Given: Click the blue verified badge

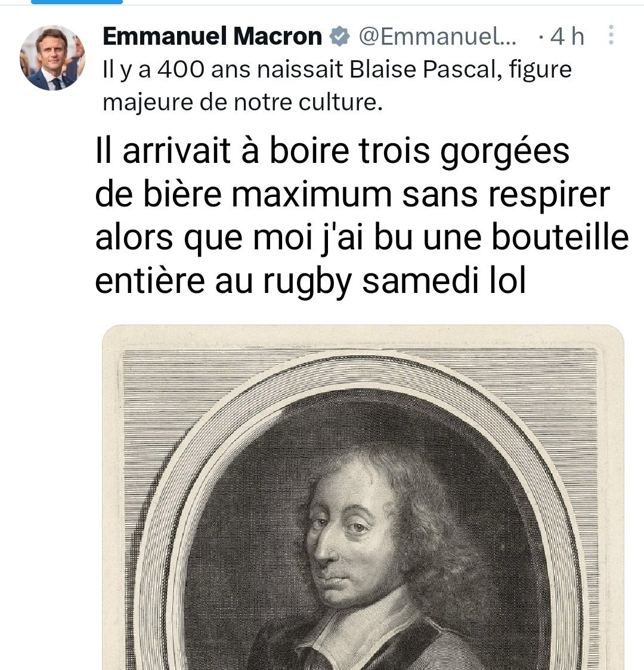Looking at the screenshot, I should [339, 36].
